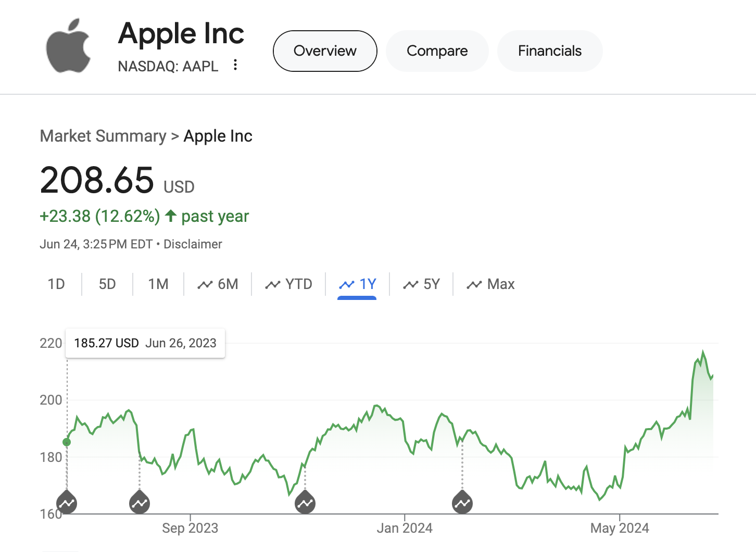Screen dimensions: 756x552
Task: Click the news marker at the chart's far left
Action: click(67, 502)
